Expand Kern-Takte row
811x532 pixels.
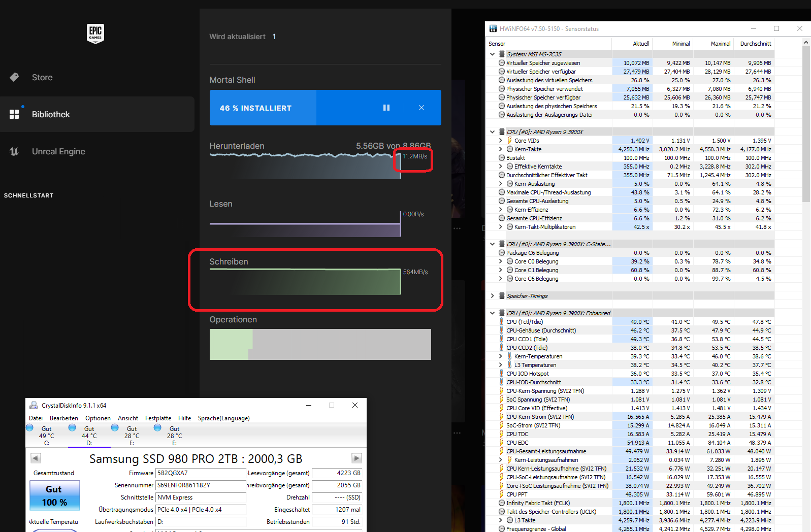(500, 149)
